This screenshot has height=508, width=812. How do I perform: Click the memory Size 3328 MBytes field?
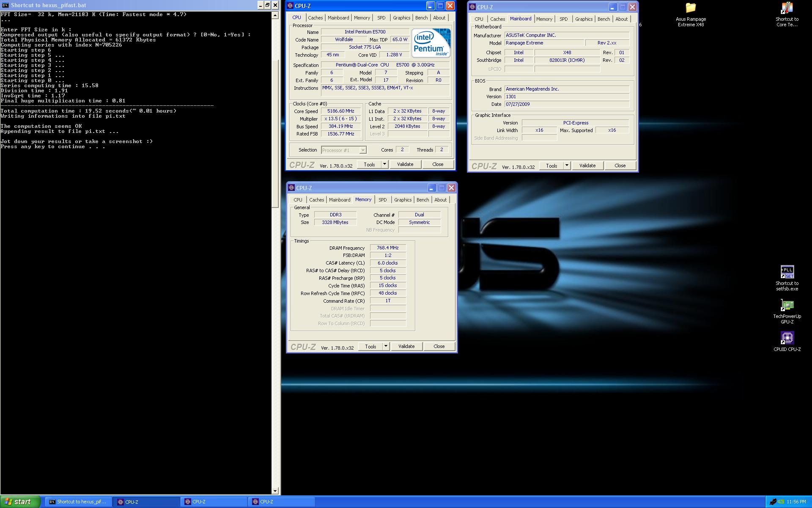[335, 222]
